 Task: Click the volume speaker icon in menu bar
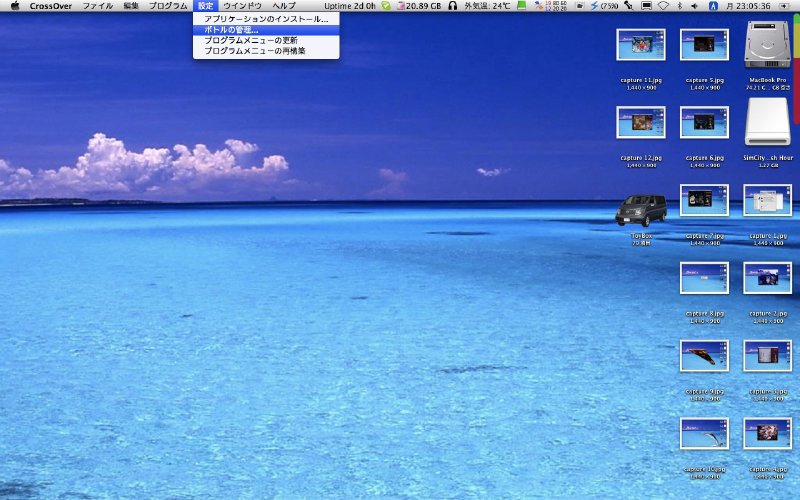point(694,6)
